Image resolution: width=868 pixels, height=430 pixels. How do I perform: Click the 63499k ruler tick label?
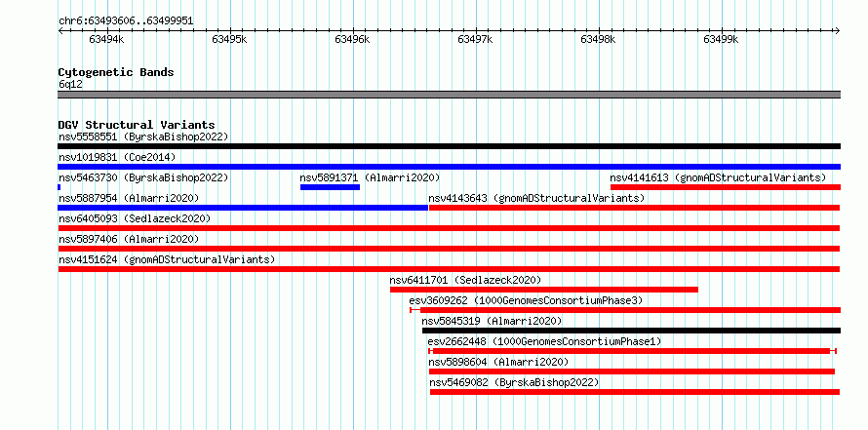[721, 39]
